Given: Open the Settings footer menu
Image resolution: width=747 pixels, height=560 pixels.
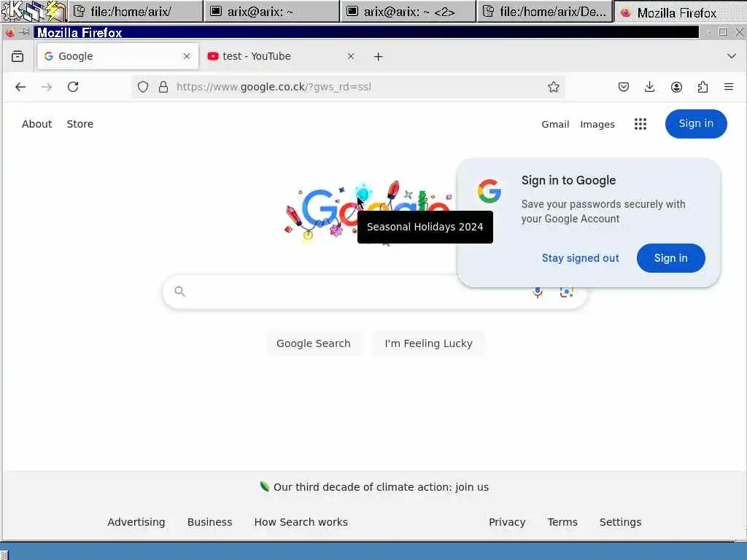Looking at the screenshot, I should 620,522.
